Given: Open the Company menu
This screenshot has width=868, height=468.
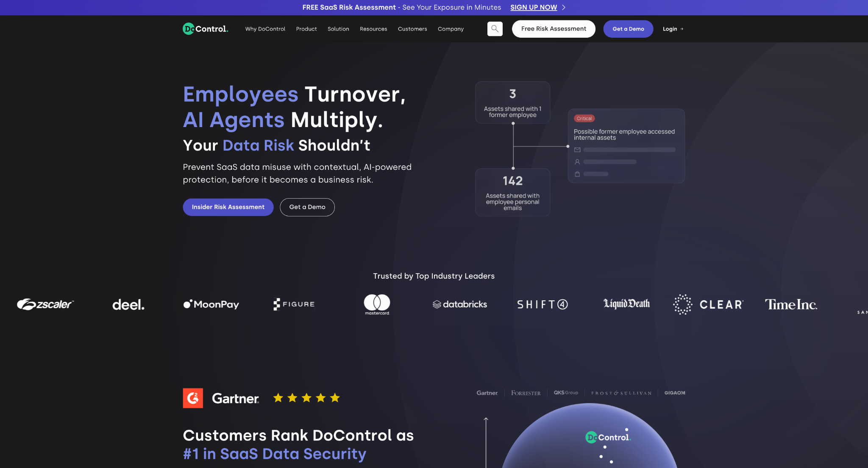Looking at the screenshot, I should (x=451, y=29).
